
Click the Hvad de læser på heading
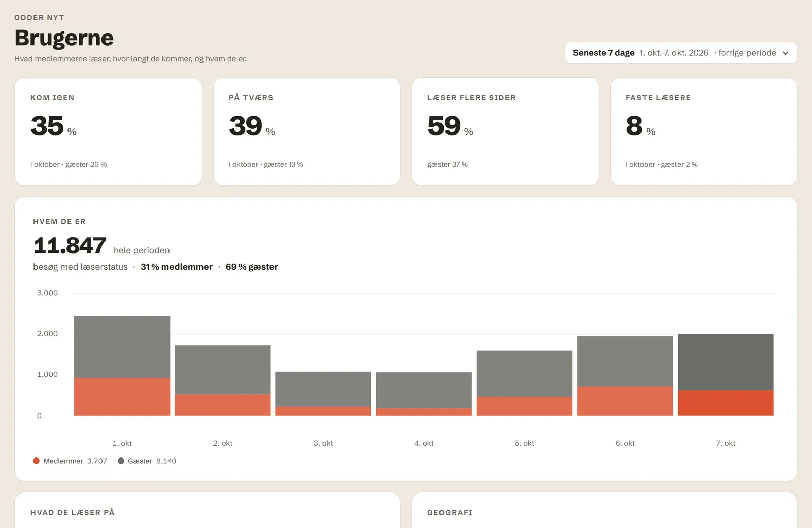click(x=73, y=513)
